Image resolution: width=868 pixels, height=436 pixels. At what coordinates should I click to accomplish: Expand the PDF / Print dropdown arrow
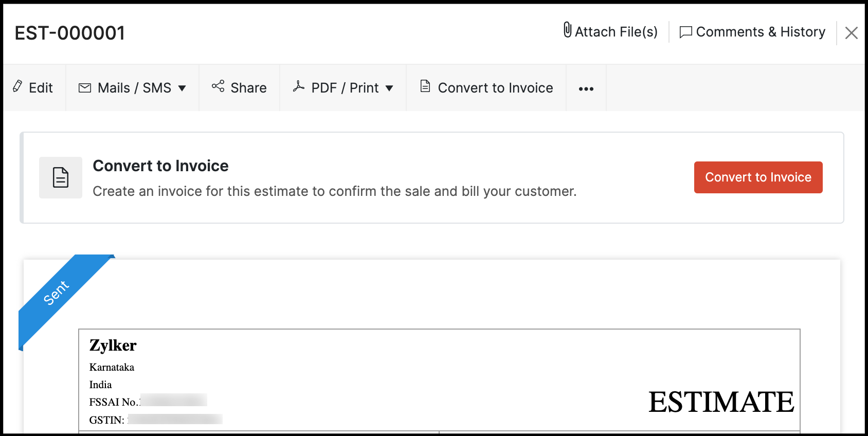pyautogui.click(x=389, y=88)
